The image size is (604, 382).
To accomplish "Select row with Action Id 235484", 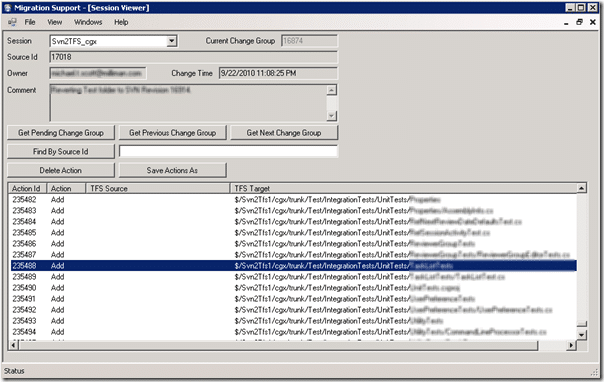I will 293,222.
